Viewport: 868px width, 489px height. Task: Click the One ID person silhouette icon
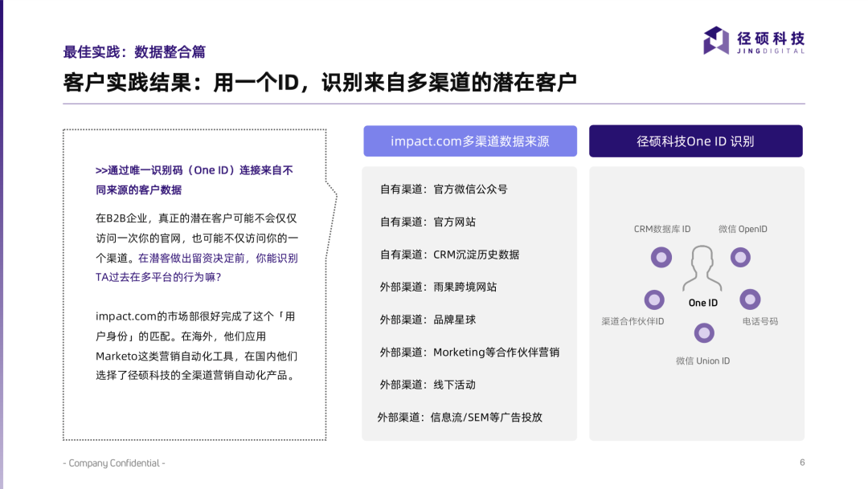click(x=701, y=269)
